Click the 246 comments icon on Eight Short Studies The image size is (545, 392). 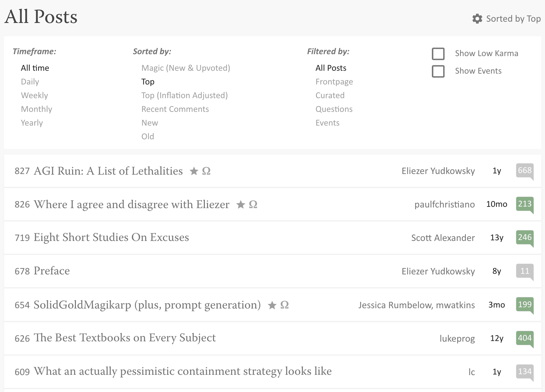525,238
